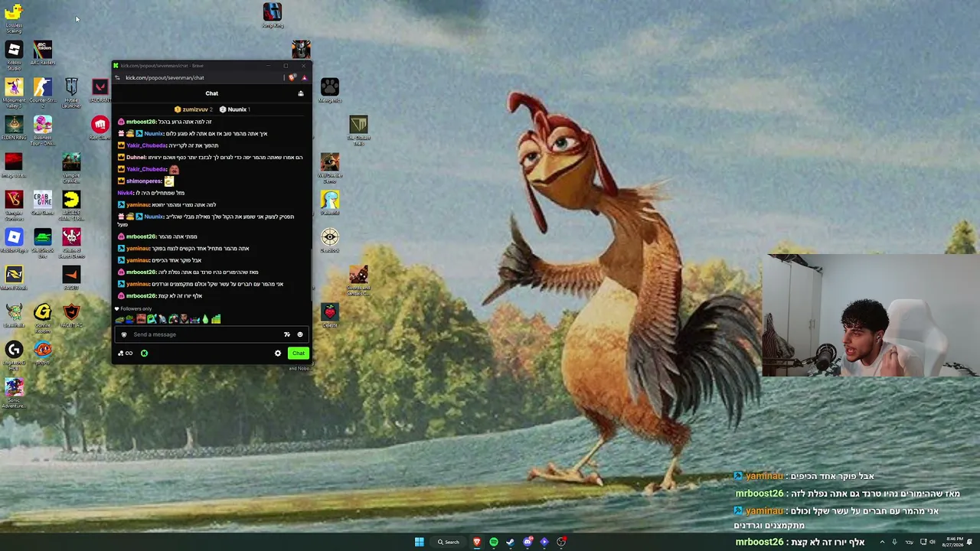This screenshot has width=980, height=551.
Task: Open the Windows Start menu
Action: tap(419, 542)
